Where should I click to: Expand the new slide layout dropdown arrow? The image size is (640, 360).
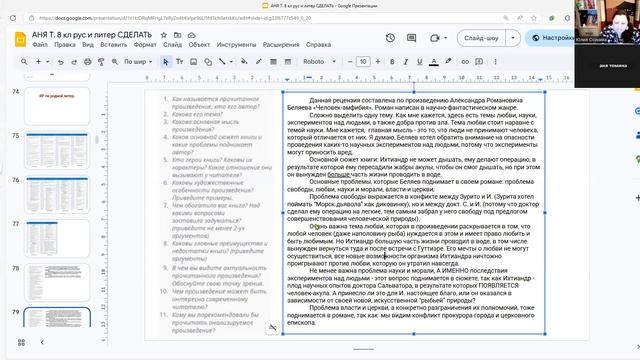click(x=48, y=62)
